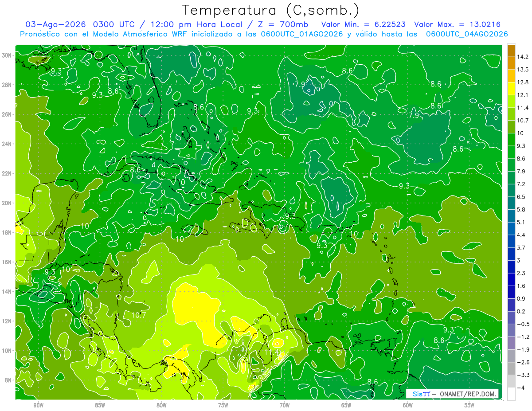Select "Valor Min. = 6.22523" text
The image size is (532, 411).
(x=364, y=24)
